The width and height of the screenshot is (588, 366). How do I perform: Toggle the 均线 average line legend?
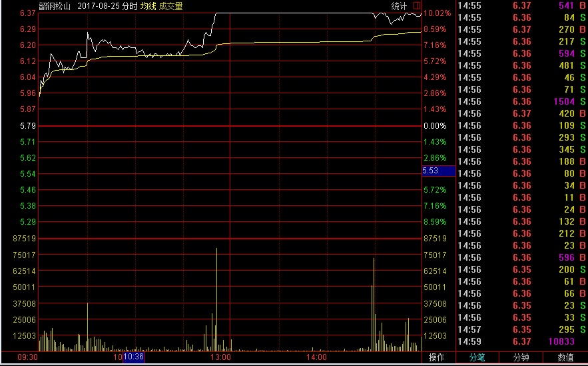coord(147,6)
